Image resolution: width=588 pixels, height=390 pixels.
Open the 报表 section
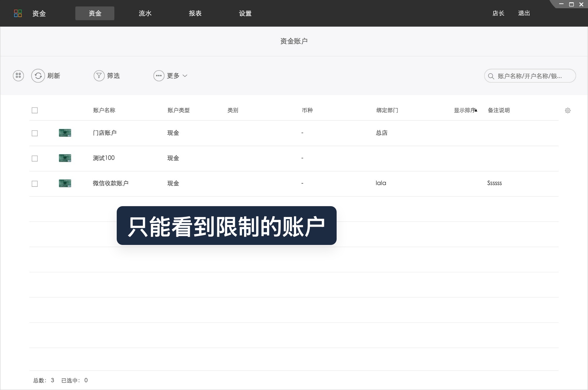tap(195, 13)
